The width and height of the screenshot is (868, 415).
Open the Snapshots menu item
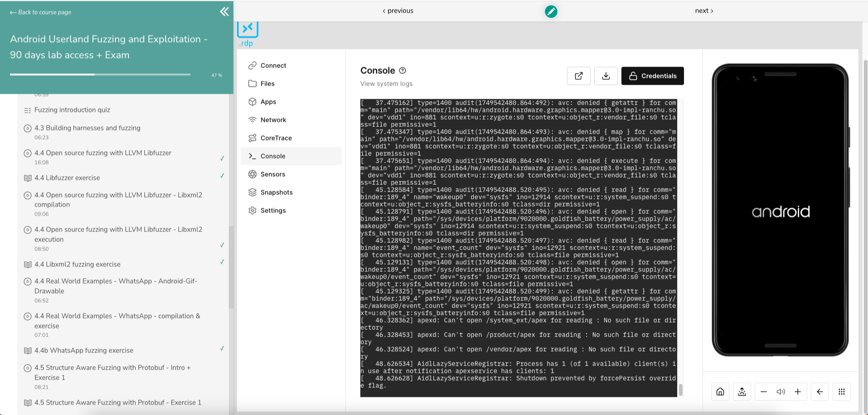291,193
